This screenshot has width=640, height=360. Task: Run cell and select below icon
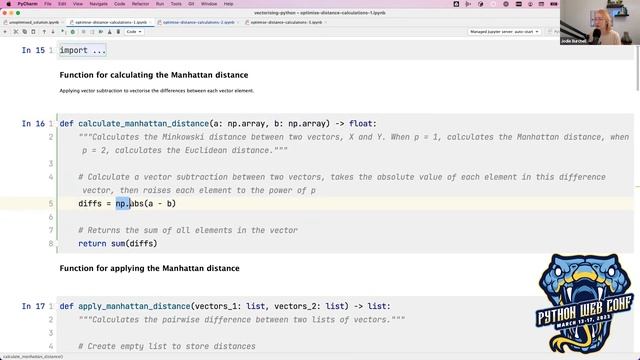[63, 31]
